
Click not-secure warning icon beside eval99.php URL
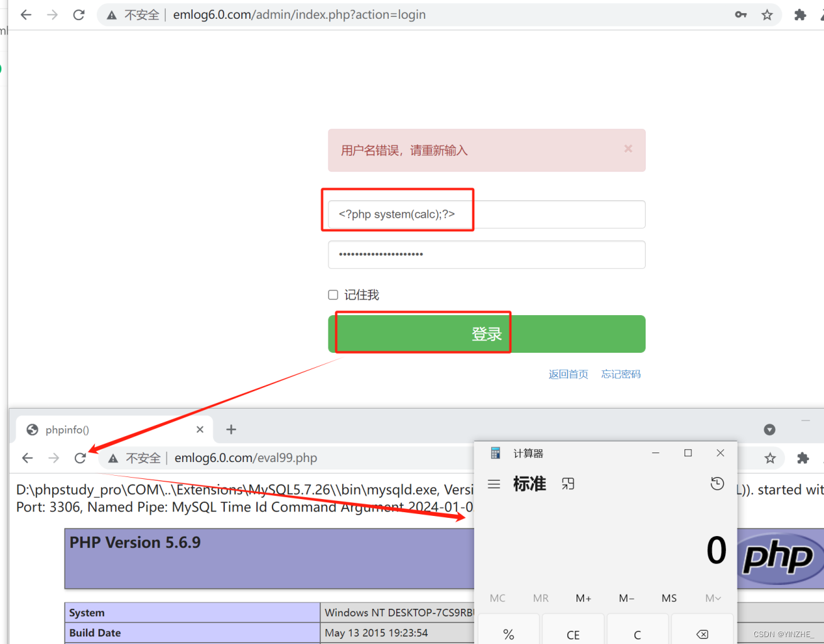click(113, 459)
